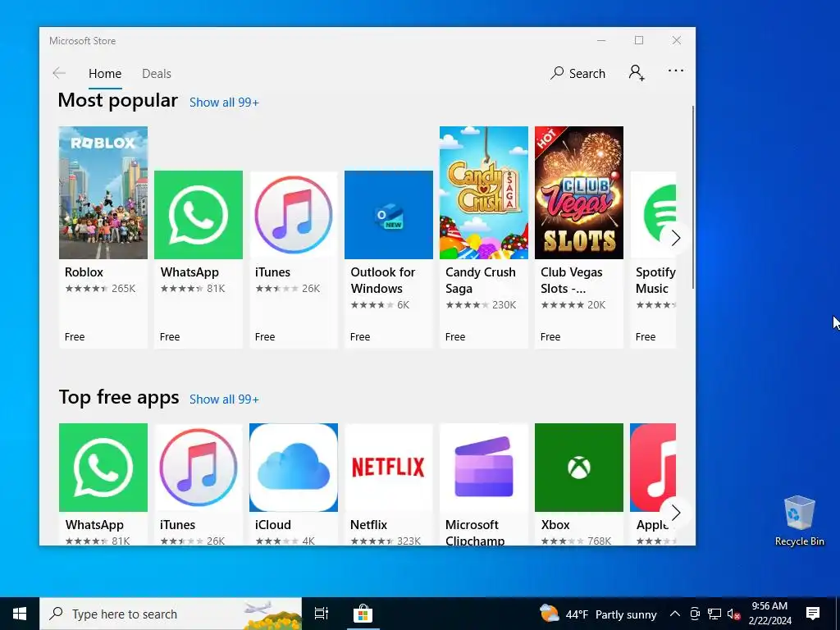840x630 pixels.
Task: Open the notification Action Center icon
Action: pos(813,614)
